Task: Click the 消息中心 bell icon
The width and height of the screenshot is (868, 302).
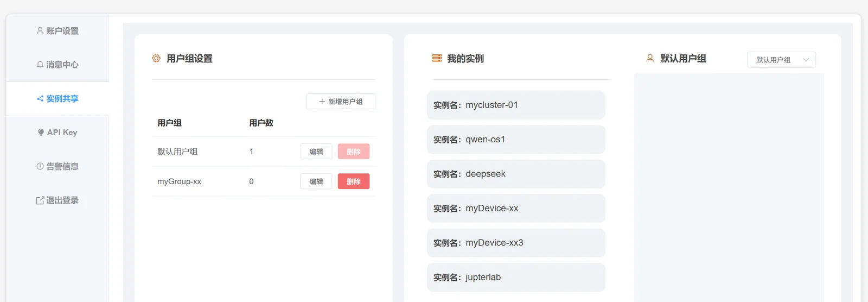Action: [40, 65]
